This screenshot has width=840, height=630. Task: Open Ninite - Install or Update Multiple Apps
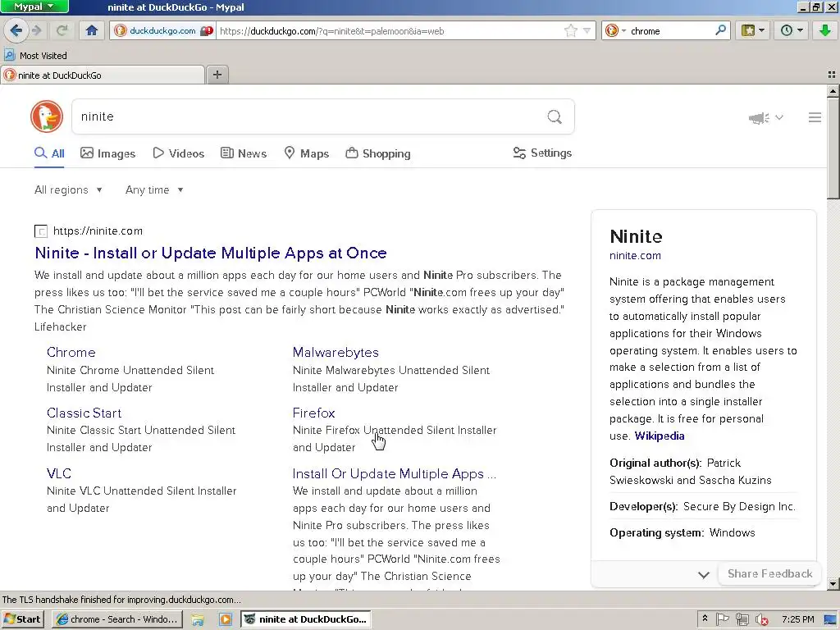pyautogui.click(x=211, y=253)
